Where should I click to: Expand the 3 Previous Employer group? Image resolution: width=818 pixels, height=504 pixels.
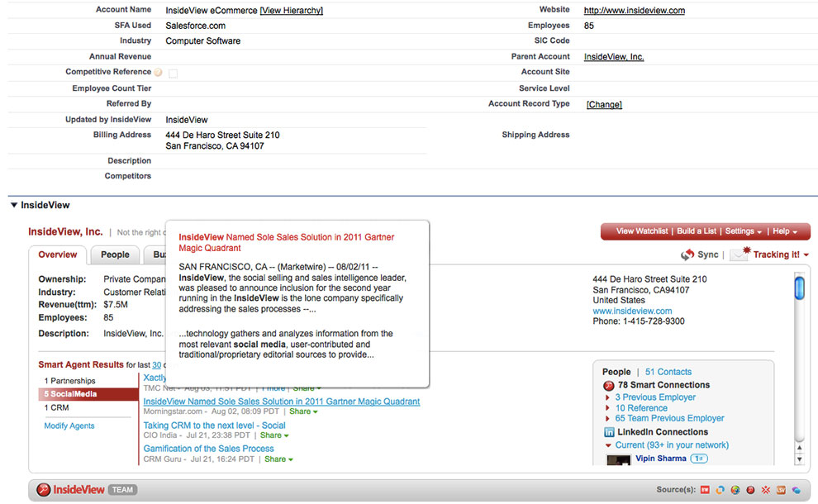(608, 397)
